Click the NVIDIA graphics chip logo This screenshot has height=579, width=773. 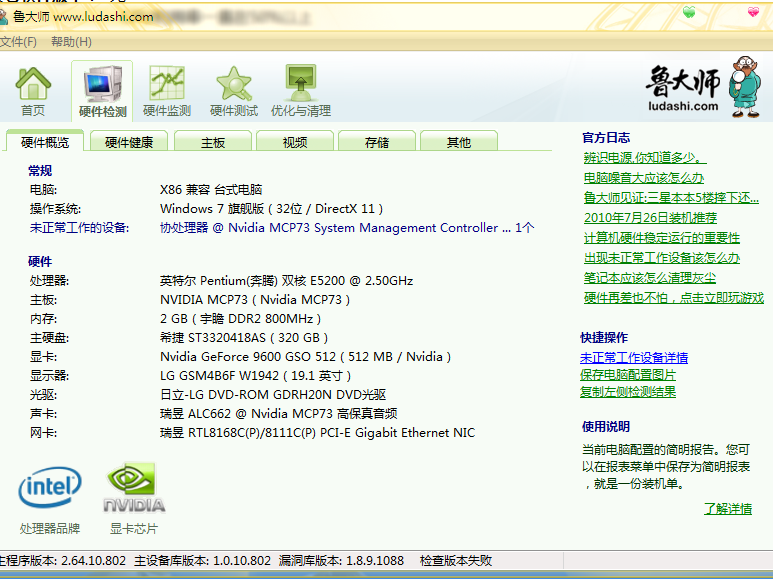[x=134, y=488]
